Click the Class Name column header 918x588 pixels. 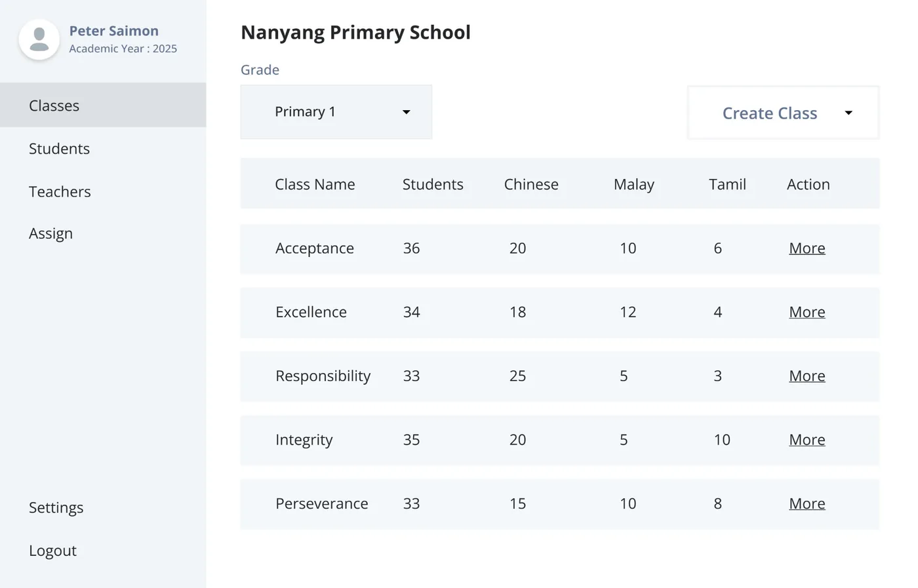[x=315, y=184]
